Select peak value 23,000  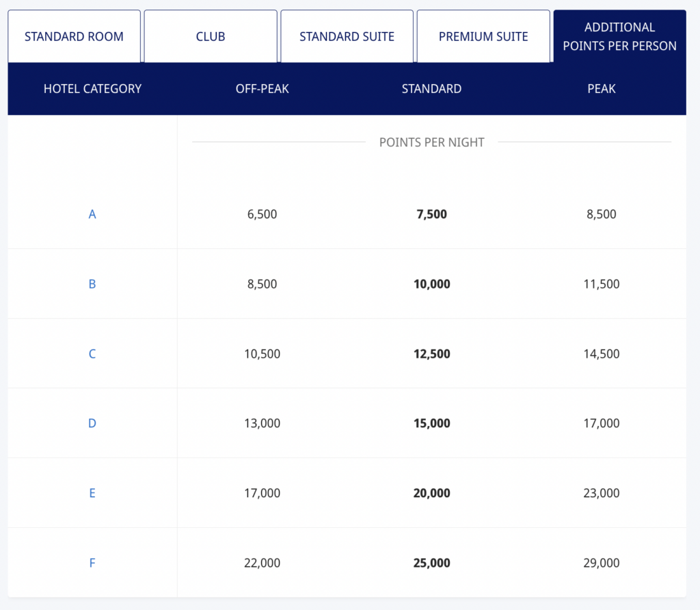(x=602, y=493)
